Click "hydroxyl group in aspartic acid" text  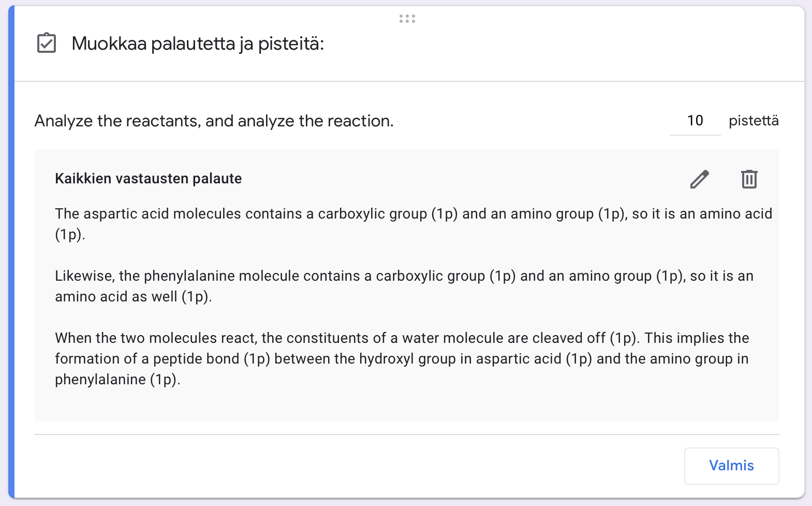coord(460,359)
